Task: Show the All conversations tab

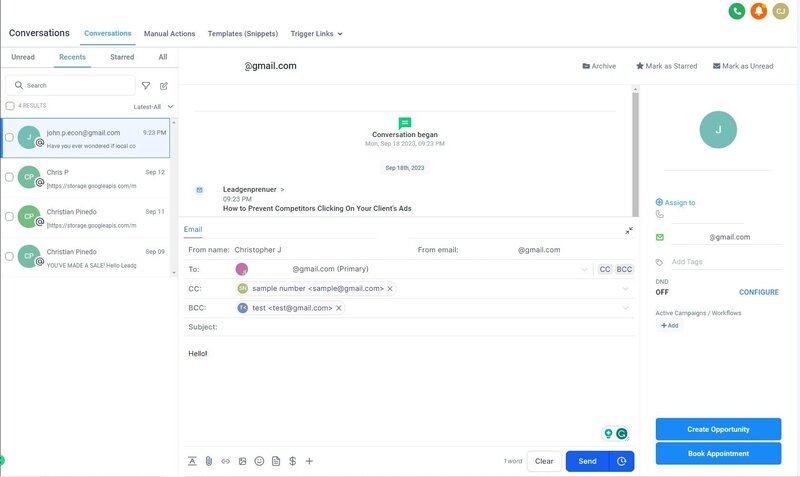Action: (x=163, y=57)
